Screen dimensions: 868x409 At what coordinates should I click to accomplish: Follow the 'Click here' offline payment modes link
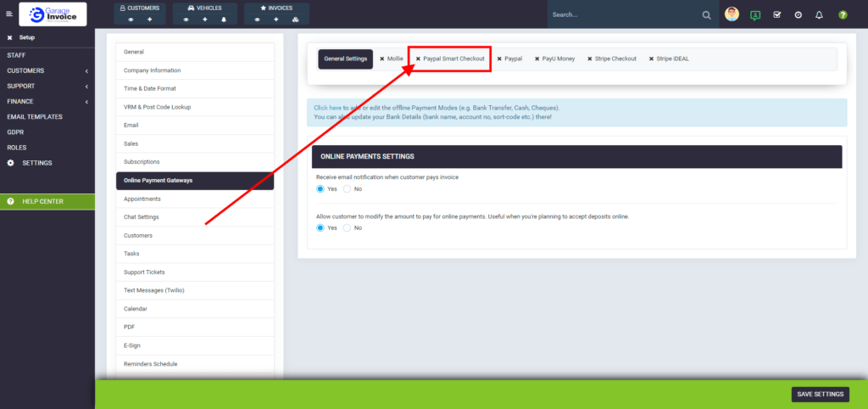(328, 108)
